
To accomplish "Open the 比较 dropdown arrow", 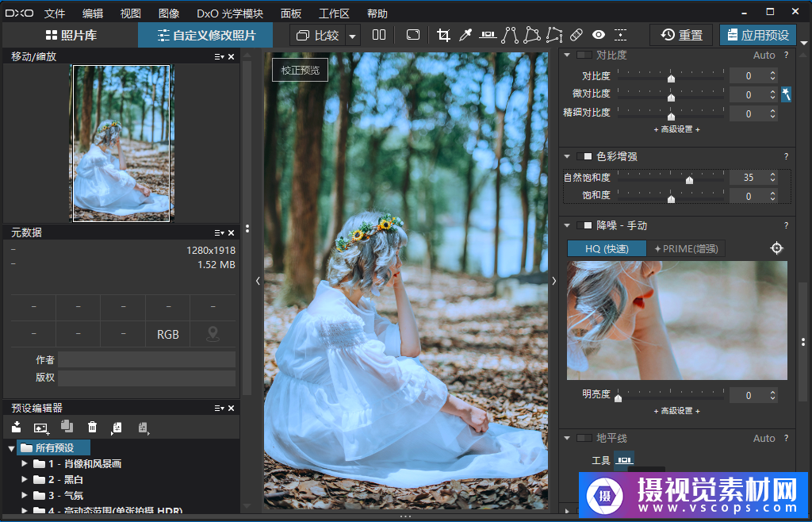I will [x=353, y=36].
